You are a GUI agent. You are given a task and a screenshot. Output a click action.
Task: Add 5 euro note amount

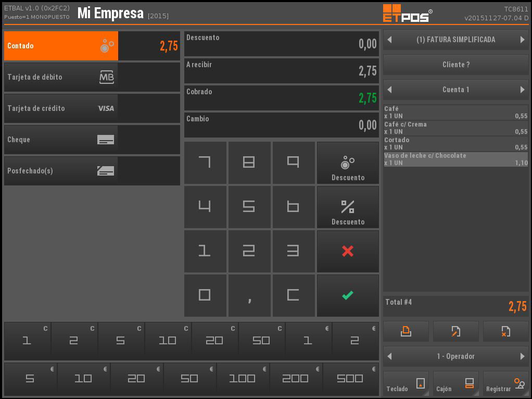31,379
